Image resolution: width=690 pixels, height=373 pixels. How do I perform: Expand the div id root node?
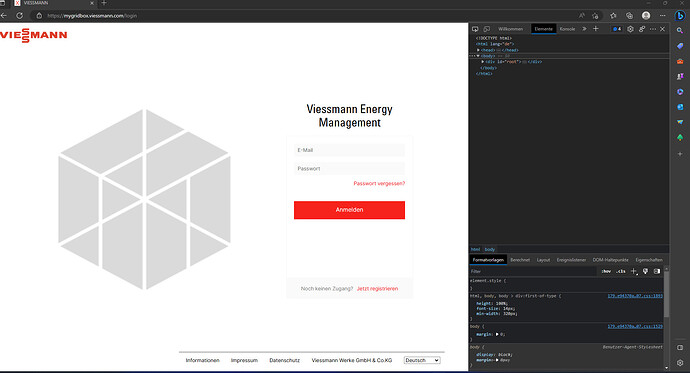(483, 62)
